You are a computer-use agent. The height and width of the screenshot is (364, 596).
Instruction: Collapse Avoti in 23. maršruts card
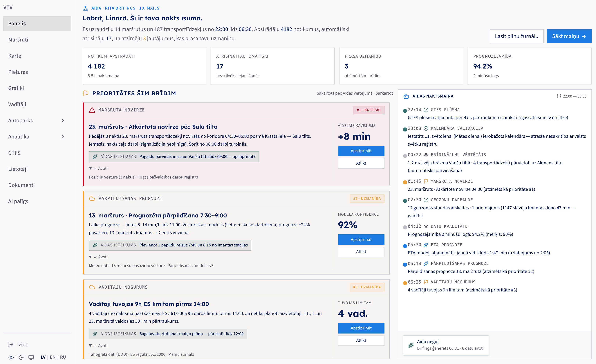(98, 168)
